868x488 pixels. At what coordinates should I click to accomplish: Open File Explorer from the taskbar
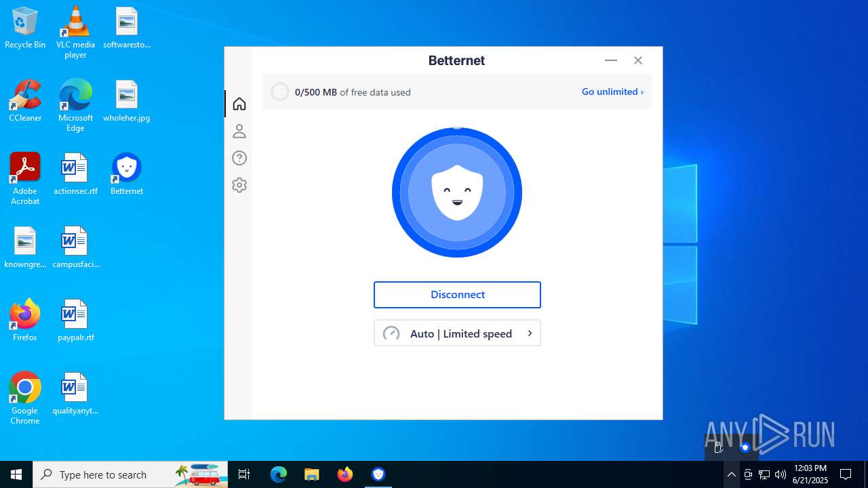click(311, 474)
